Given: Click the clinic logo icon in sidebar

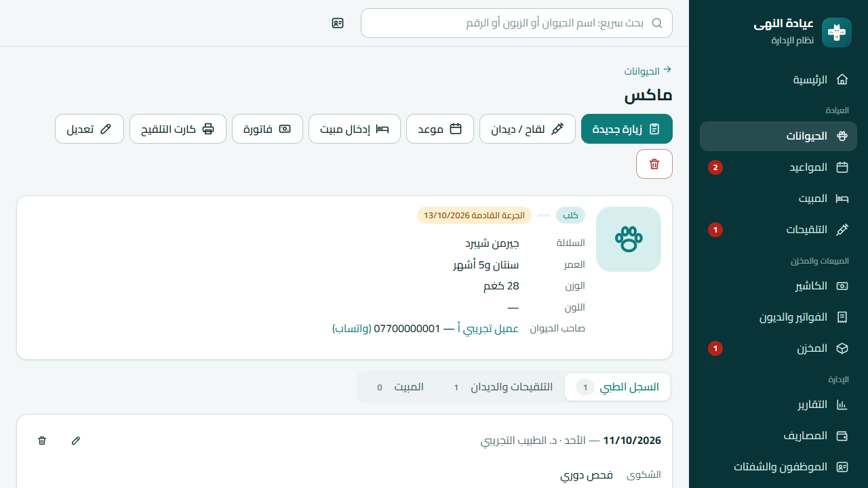Looking at the screenshot, I should point(836,33).
